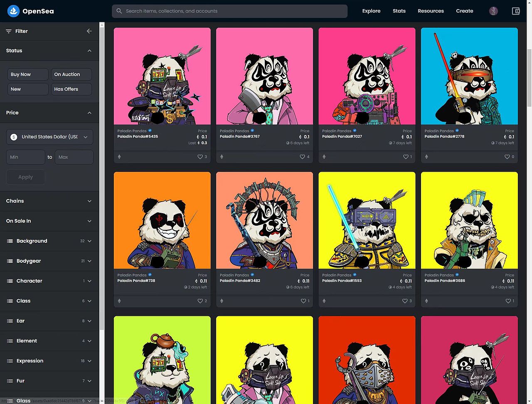Open the Resources menu
Image resolution: width=532 pixels, height=404 pixels.
[431, 11]
